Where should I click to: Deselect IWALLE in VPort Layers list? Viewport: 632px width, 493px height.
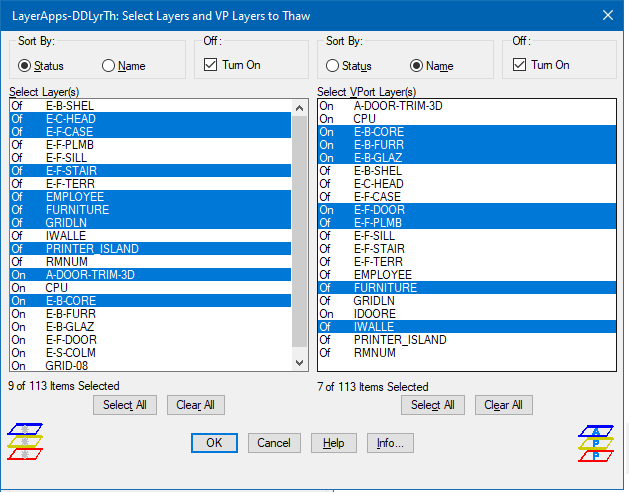(x=467, y=327)
